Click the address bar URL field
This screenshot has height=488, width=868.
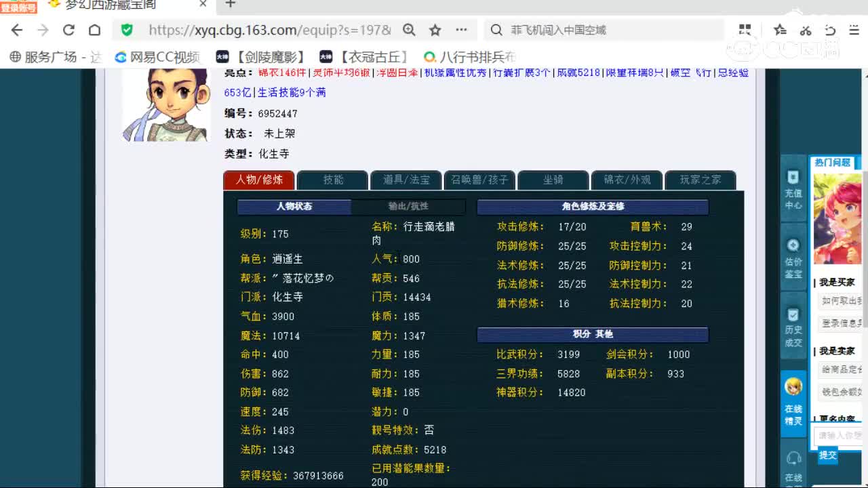270,30
